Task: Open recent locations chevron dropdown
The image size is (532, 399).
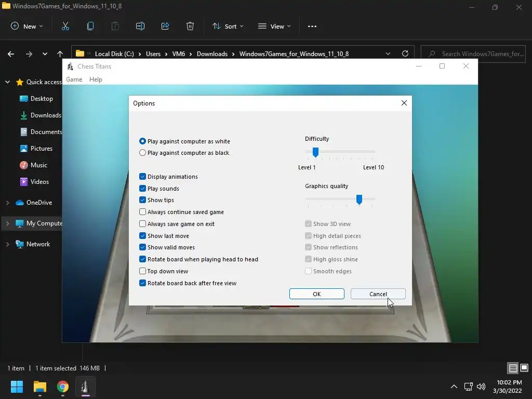Action: pyautogui.click(x=45, y=54)
